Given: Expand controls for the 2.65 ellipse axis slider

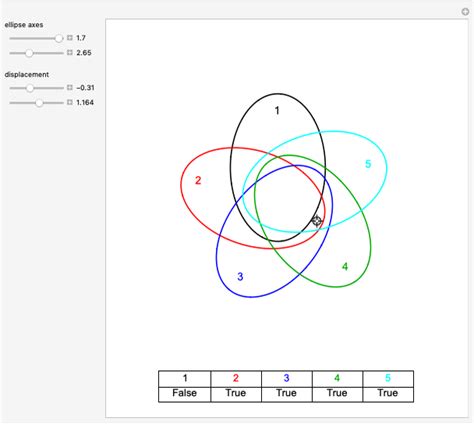Looking at the screenshot, I should pyautogui.click(x=70, y=53).
